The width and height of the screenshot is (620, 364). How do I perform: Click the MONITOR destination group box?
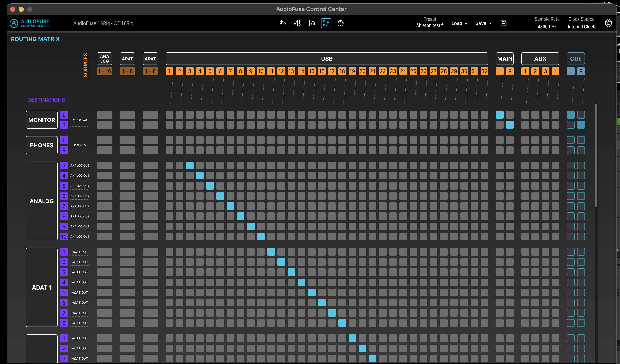coord(42,120)
